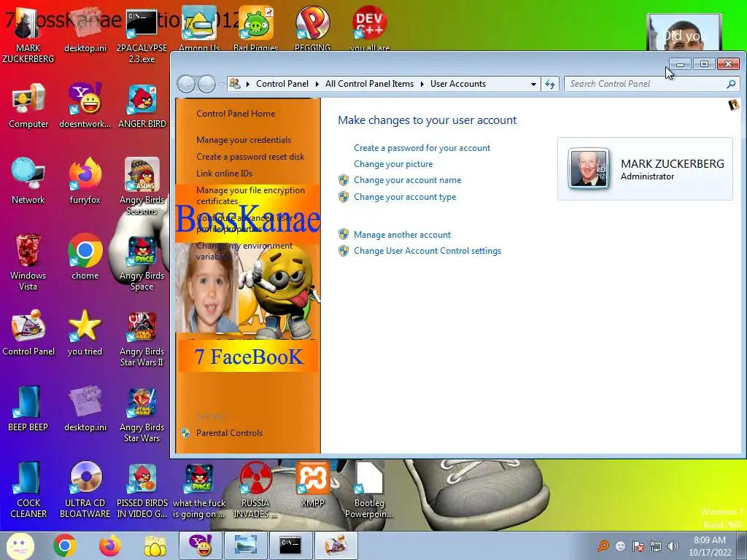
Task: Expand the arrow after All Control Panel Items
Action: coord(422,85)
